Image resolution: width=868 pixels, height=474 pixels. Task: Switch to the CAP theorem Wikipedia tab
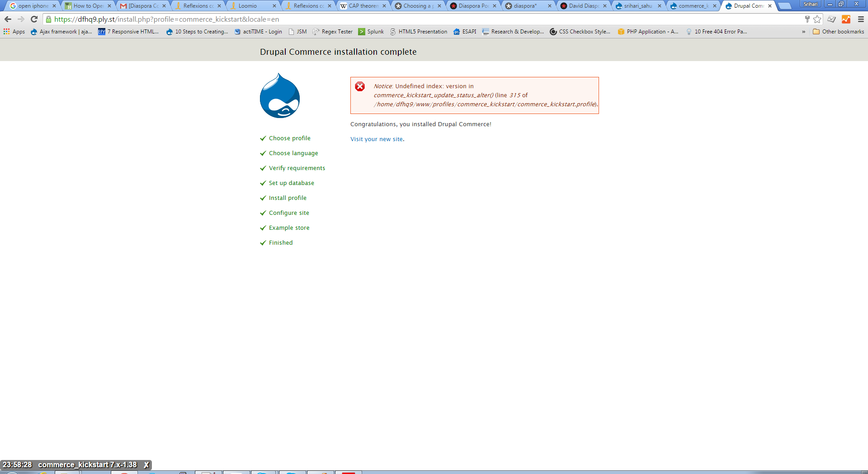362,6
